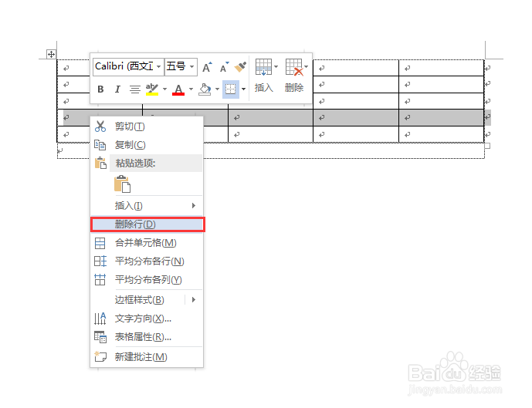The width and height of the screenshot is (532, 408).
Task: Apply the yellow text highlight color
Action: [x=152, y=89]
